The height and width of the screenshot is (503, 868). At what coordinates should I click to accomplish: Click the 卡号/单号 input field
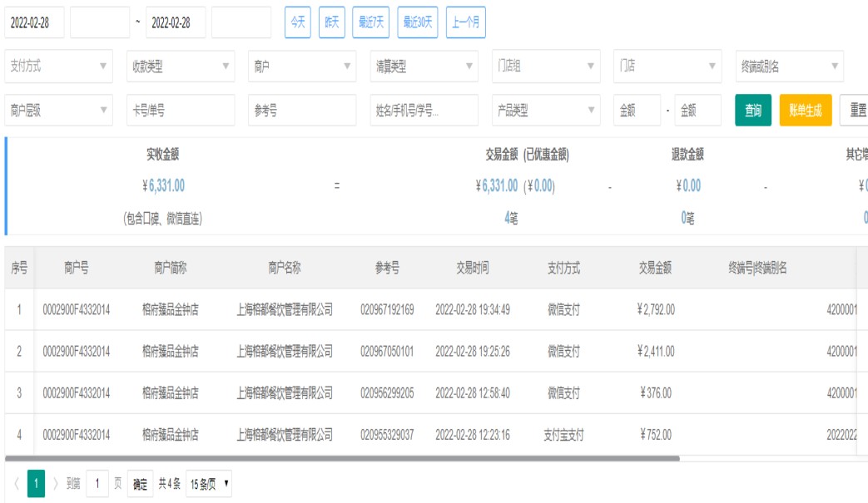pyautogui.click(x=180, y=111)
